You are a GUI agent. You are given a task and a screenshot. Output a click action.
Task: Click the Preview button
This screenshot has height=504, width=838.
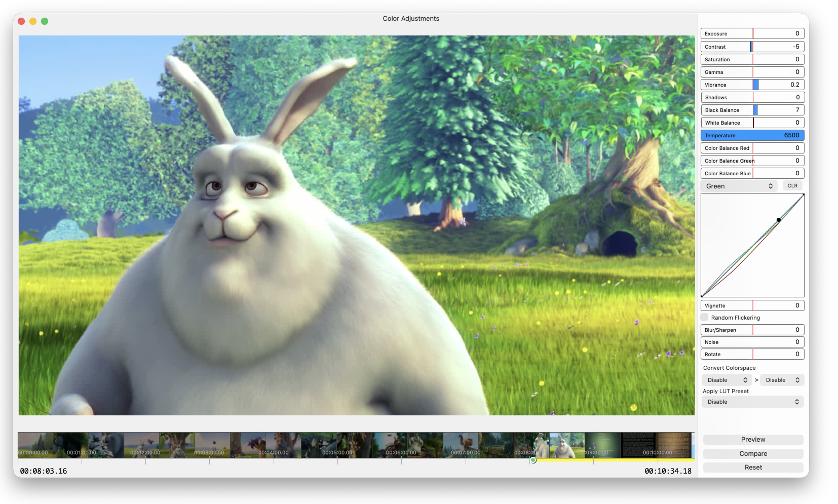point(753,440)
